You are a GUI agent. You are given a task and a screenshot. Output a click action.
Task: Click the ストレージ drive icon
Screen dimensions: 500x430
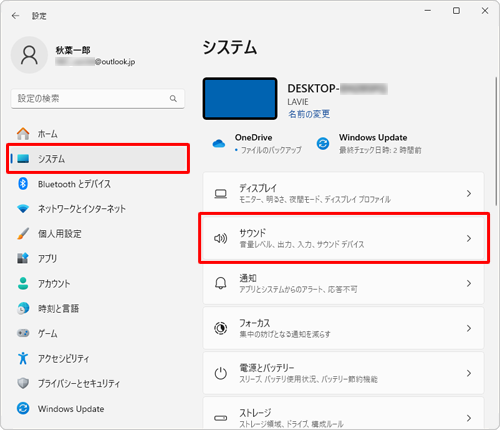[221, 418]
